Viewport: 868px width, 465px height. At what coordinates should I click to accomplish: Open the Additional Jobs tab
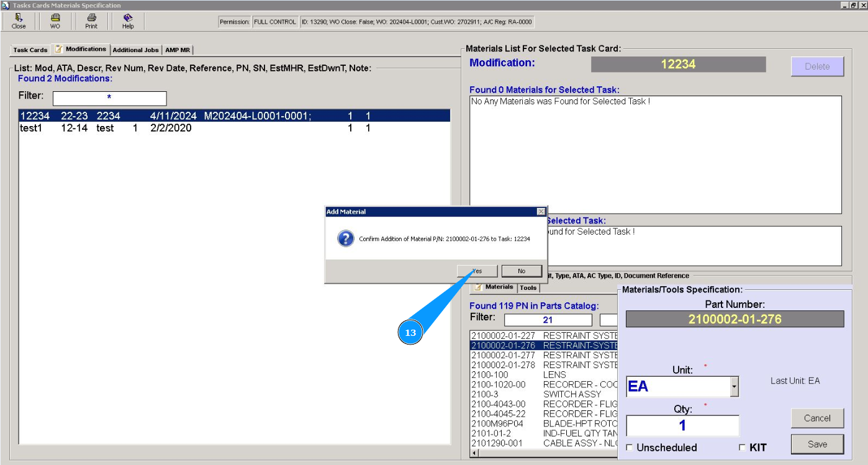136,50
